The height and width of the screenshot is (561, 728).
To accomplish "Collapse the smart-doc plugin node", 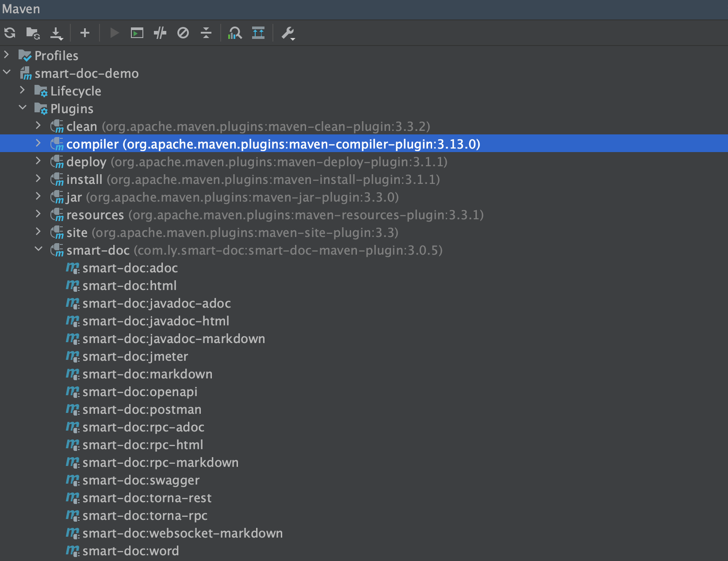I will coord(38,249).
